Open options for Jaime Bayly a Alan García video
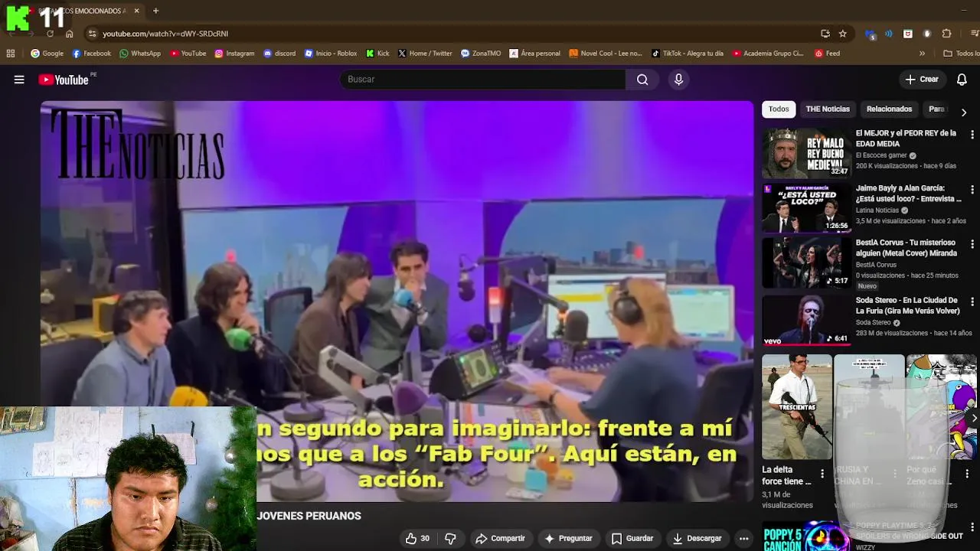 click(x=972, y=189)
